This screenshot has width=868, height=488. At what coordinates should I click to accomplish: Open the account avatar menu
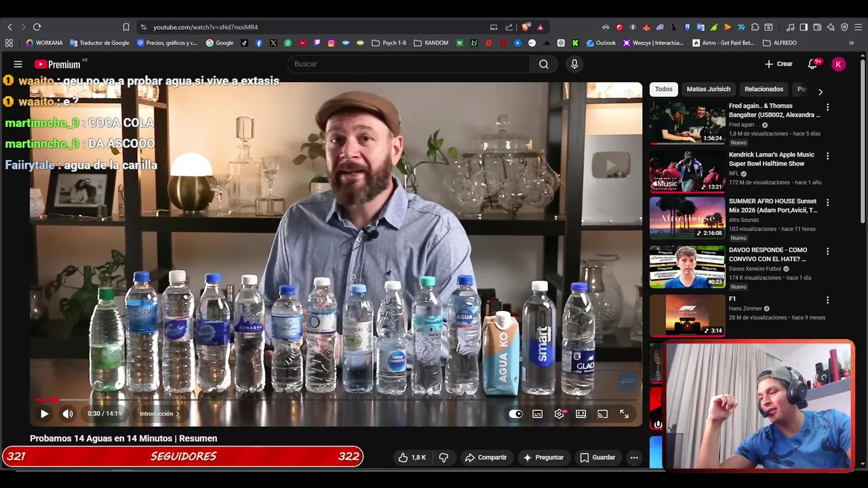839,64
